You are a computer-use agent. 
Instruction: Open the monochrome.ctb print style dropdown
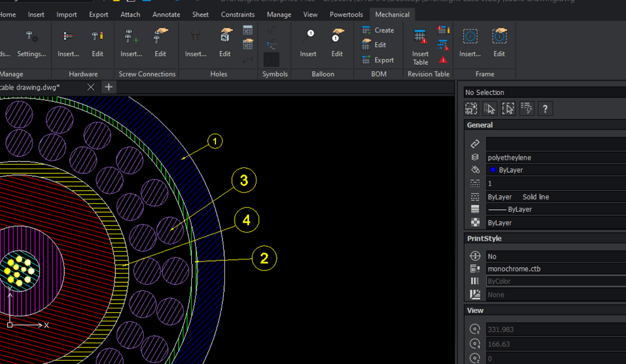pyautogui.click(x=555, y=269)
